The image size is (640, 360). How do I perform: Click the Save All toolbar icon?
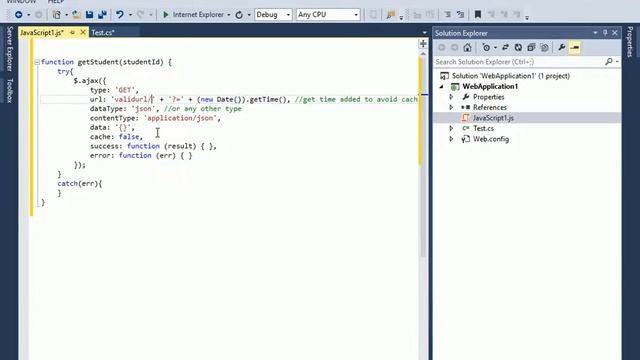(102, 15)
